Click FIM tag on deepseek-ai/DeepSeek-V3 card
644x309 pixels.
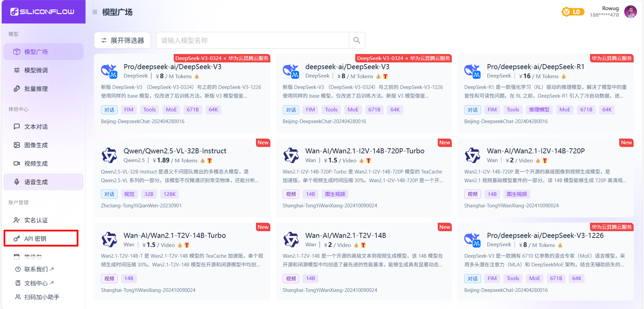point(311,110)
